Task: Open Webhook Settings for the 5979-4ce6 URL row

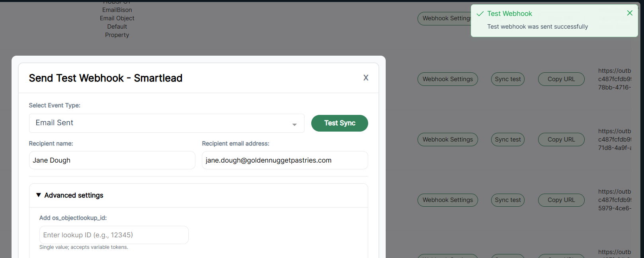Action: point(447,200)
